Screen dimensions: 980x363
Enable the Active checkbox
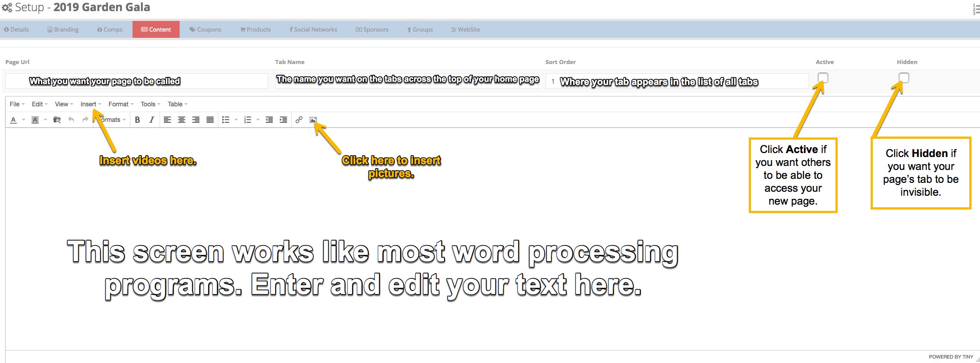tap(823, 78)
